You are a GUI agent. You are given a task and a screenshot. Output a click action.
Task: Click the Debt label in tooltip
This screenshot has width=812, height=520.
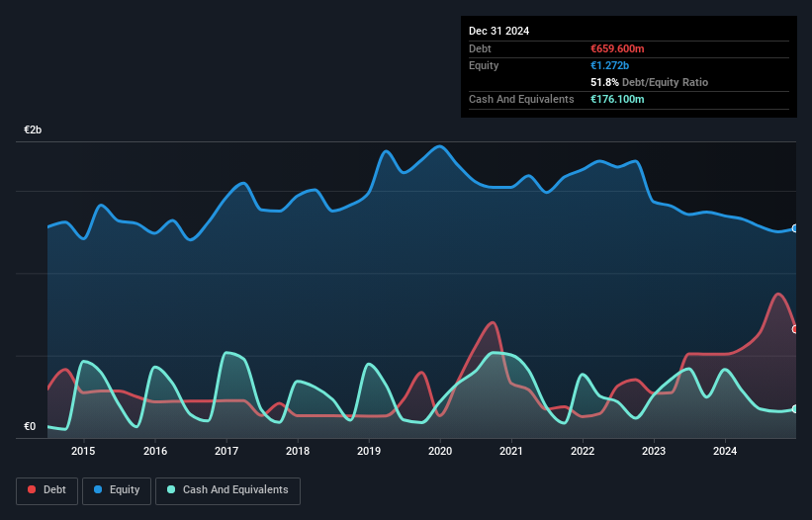[x=480, y=48]
